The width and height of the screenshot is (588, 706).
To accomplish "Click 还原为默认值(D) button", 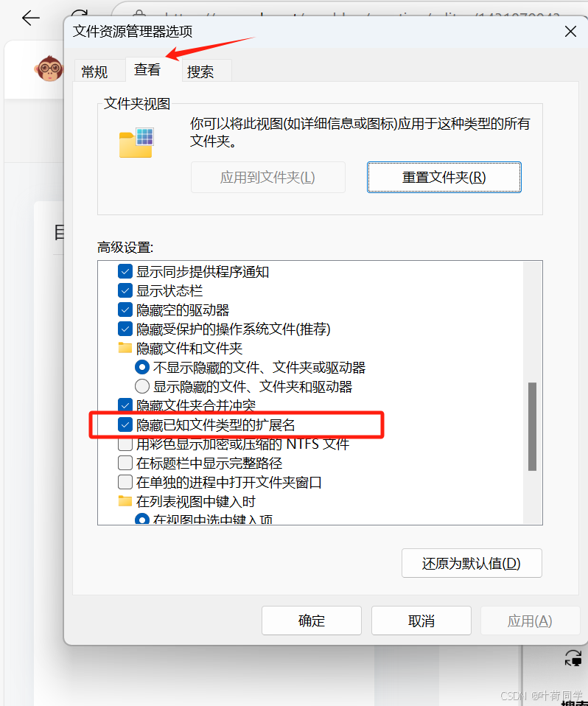I will [472, 563].
